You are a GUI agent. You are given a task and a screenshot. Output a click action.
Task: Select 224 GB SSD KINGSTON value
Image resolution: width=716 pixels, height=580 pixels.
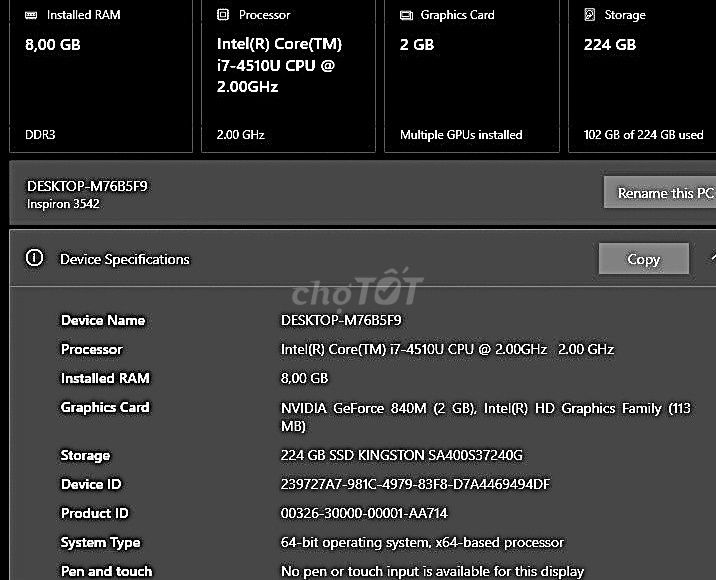point(402,455)
